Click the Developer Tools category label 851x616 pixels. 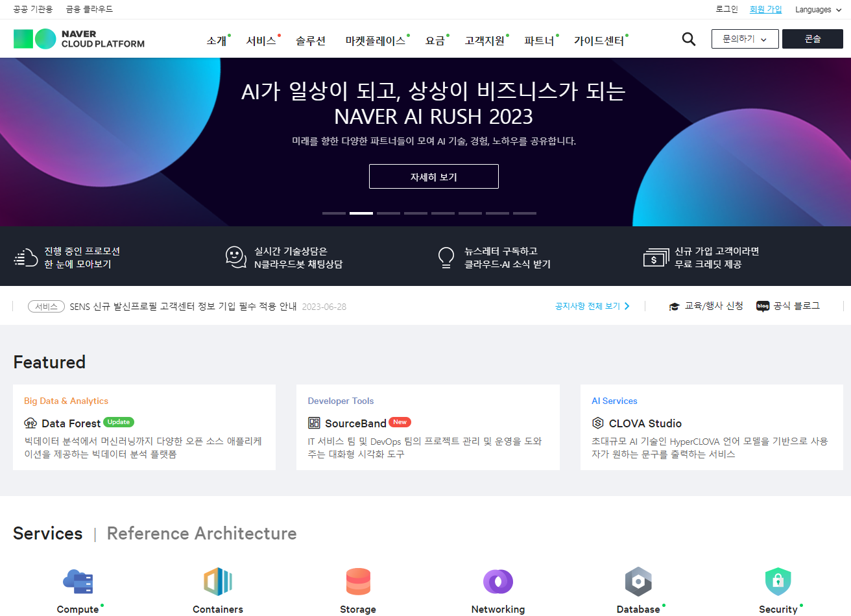(x=341, y=401)
